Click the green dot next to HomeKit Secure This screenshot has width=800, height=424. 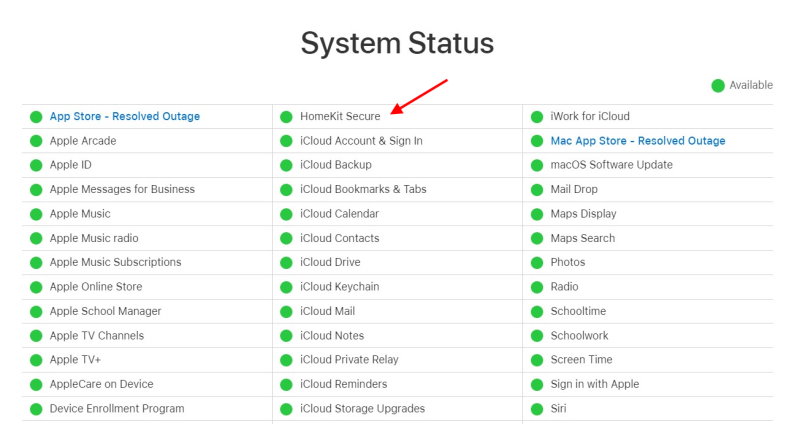[286, 117]
